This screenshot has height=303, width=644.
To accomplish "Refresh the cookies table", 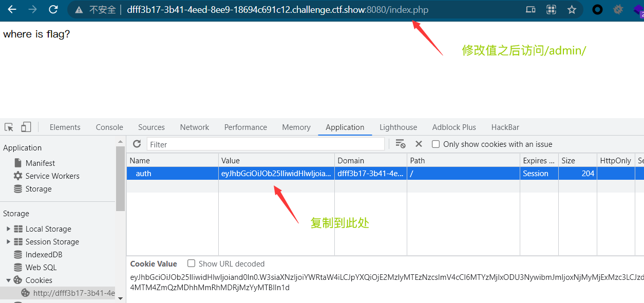I will [x=137, y=144].
